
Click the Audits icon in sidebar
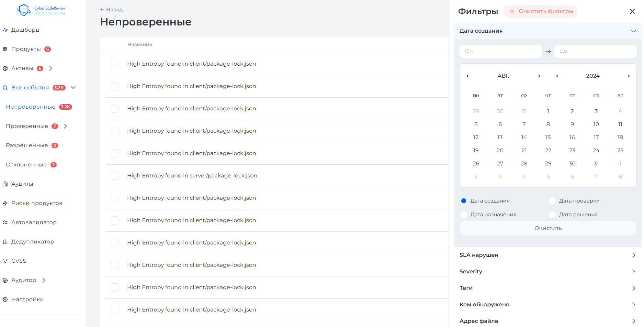pos(5,184)
